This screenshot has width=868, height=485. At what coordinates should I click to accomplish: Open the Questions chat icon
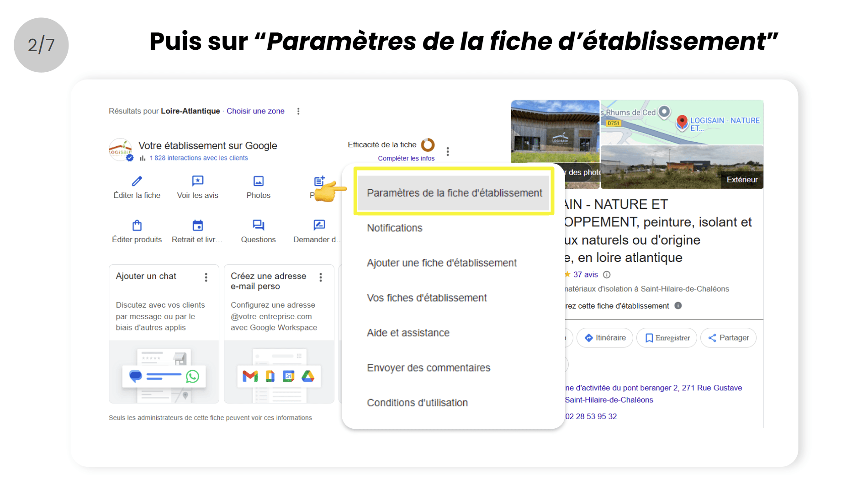tap(258, 225)
